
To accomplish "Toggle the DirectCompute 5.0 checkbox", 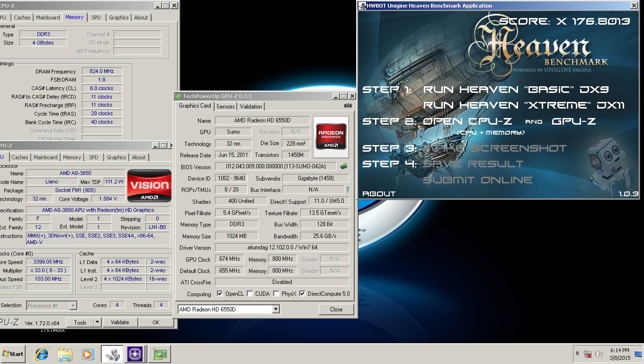I will (302, 294).
